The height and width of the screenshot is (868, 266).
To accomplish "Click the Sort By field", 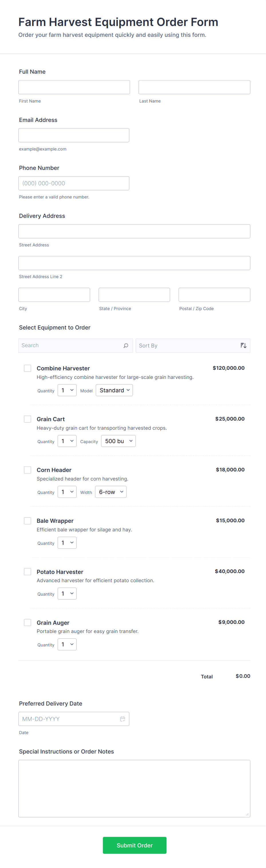I will (187, 345).
